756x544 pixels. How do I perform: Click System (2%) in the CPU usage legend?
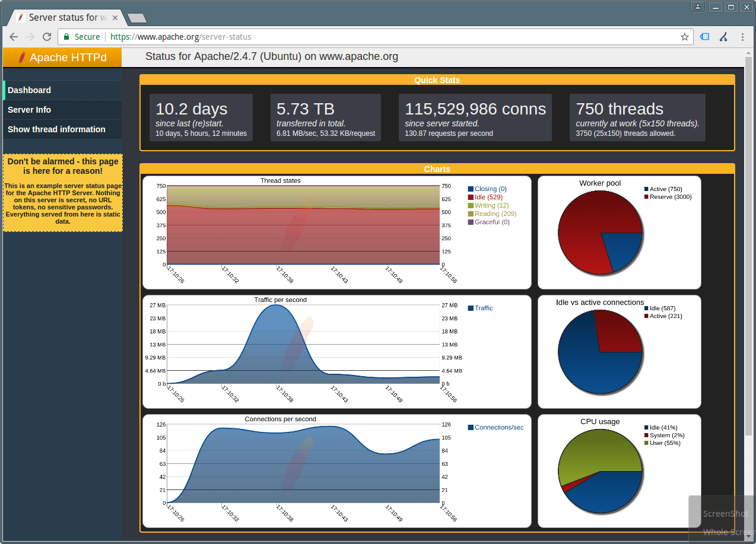(665, 435)
